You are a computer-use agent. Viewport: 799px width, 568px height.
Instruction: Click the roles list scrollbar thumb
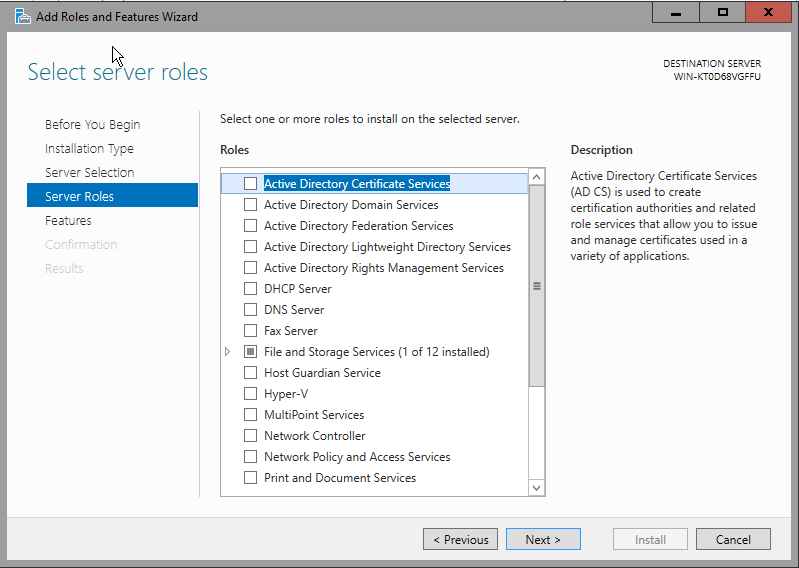coord(537,286)
